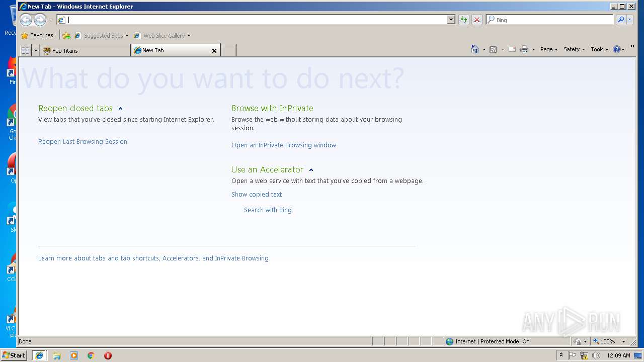Click the green Refresh arrows button

coord(464,20)
